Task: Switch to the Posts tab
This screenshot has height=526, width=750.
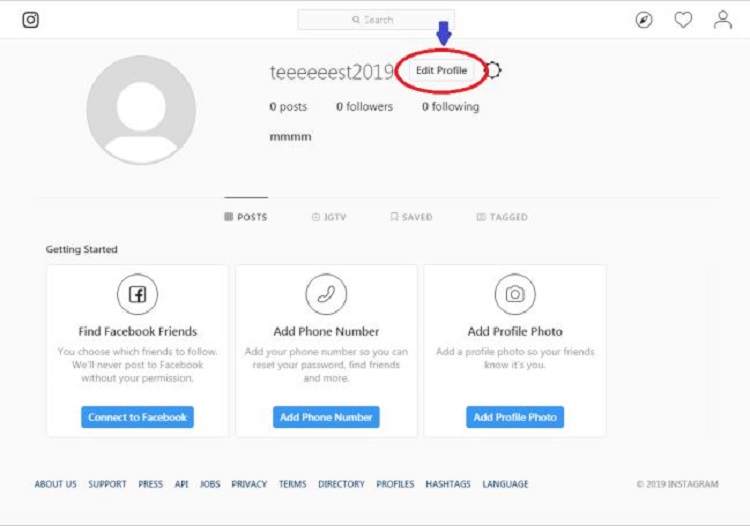Action: pyautogui.click(x=246, y=217)
